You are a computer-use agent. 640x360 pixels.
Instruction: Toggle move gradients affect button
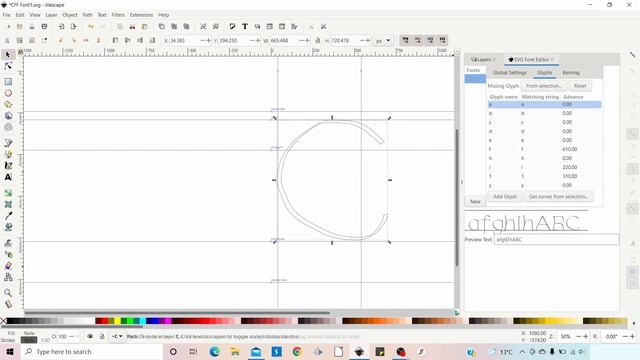pyautogui.click(x=430, y=40)
